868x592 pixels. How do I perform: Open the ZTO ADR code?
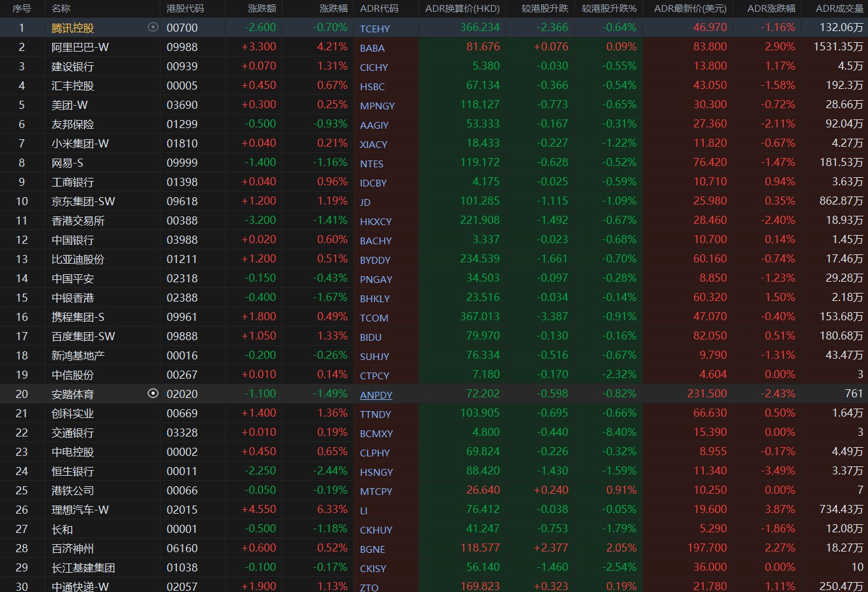point(369,587)
